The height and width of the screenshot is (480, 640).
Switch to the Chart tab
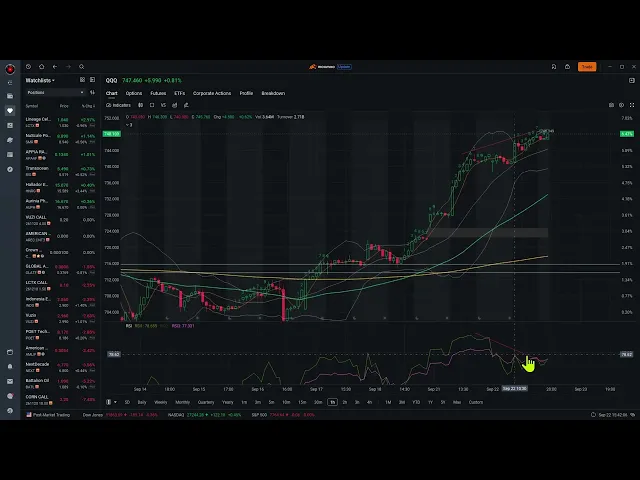[111, 93]
